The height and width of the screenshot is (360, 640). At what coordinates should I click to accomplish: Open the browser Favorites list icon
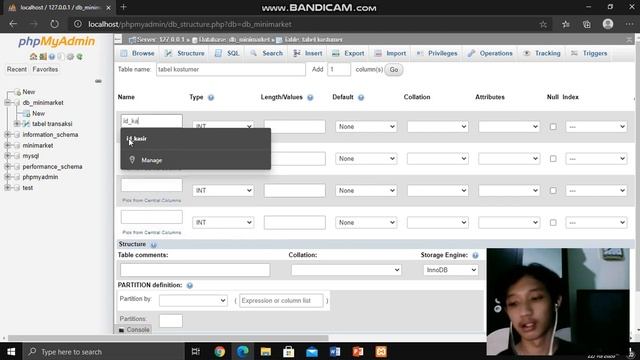pos(566,24)
